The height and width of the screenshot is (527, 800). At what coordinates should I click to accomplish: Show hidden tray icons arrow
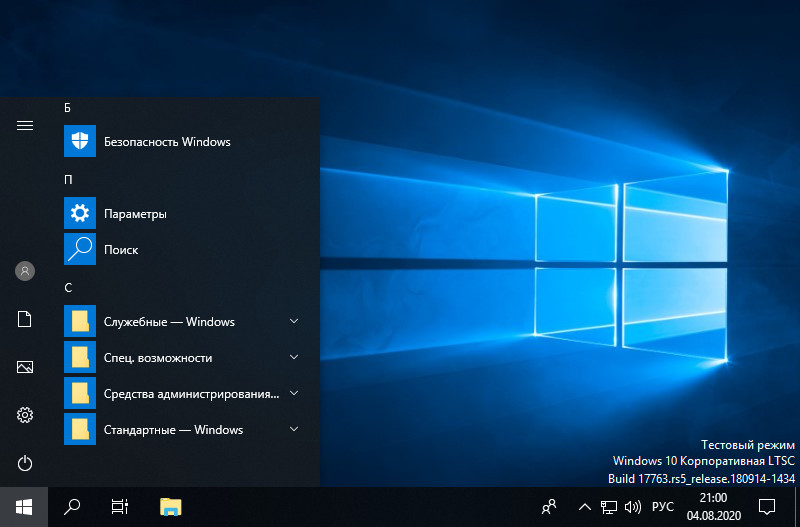point(585,507)
